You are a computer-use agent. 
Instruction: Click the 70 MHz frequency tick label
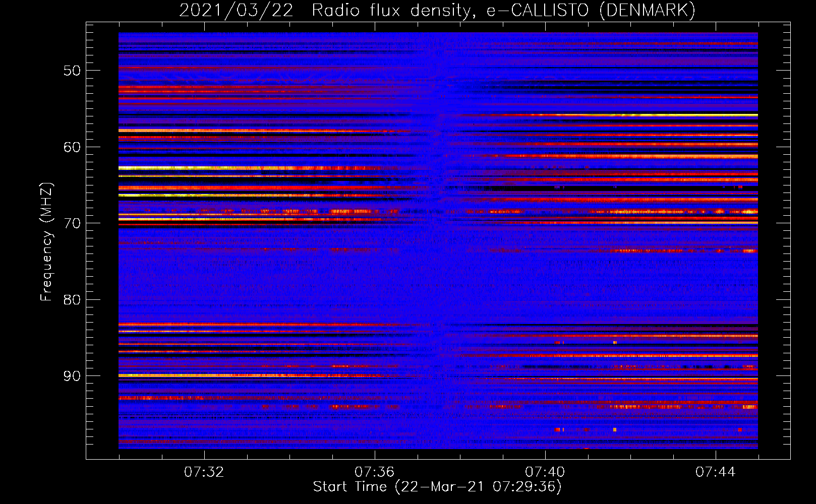(72, 223)
